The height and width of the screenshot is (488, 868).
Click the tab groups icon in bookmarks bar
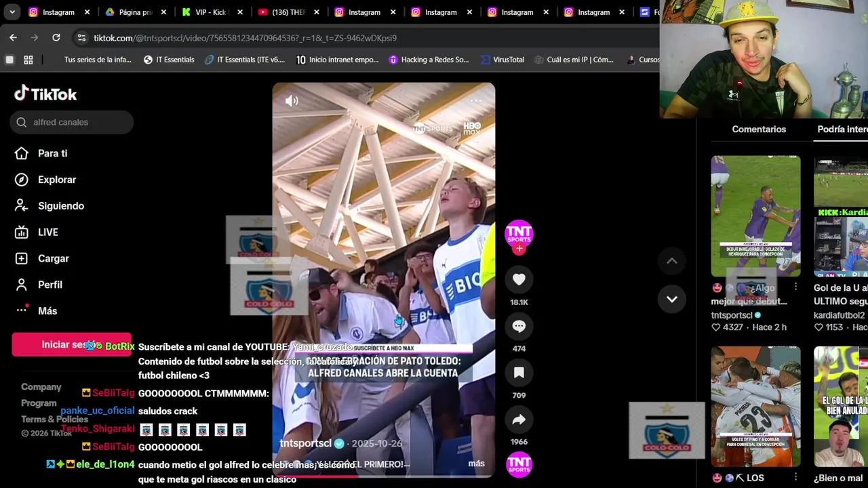[x=9, y=60]
